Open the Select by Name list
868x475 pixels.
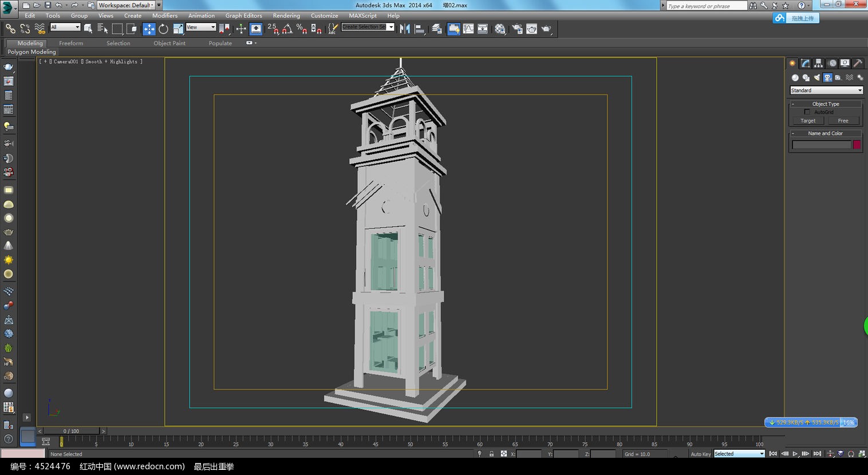102,29
